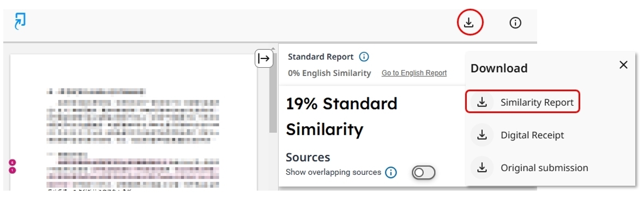The width and height of the screenshot is (644, 201).
Task: Toggle Show overlapping sources switch
Action: tap(424, 173)
